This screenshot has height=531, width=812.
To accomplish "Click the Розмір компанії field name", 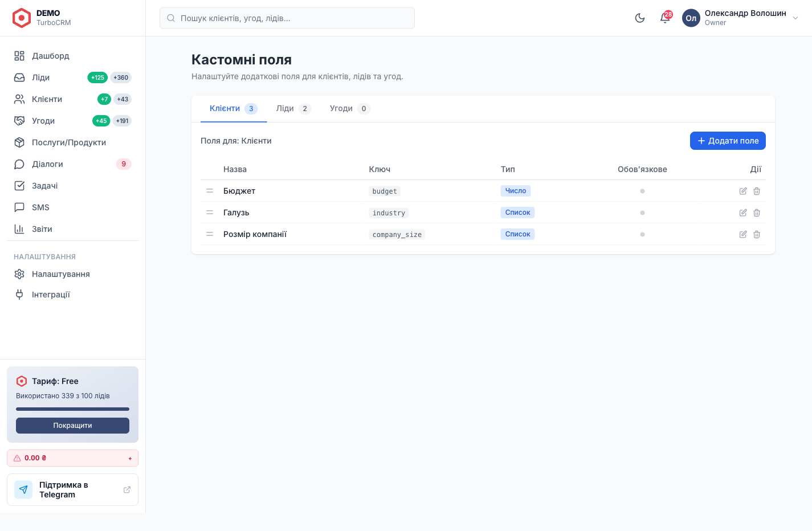I will click(255, 234).
